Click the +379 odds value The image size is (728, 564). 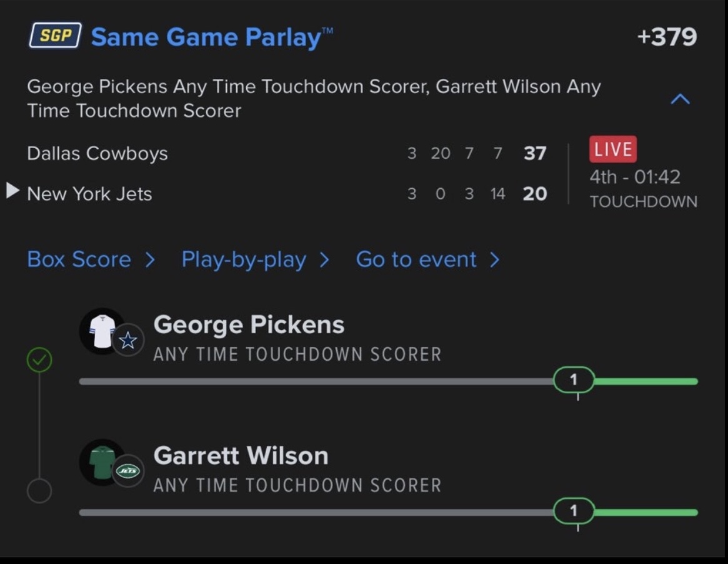(x=666, y=37)
